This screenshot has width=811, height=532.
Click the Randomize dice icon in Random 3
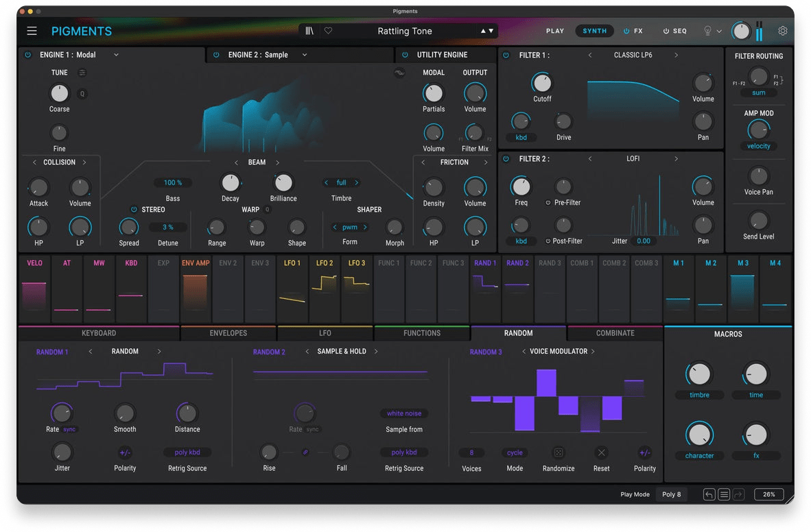(x=559, y=452)
